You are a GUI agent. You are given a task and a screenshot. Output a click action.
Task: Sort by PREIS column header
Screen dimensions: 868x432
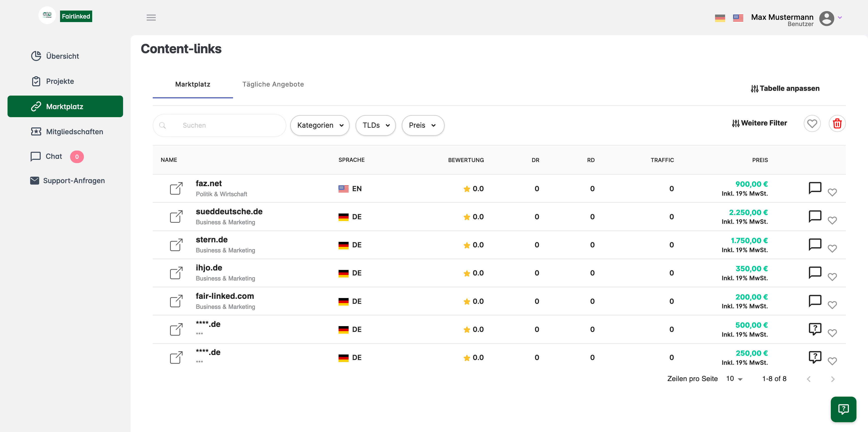click(x=760, y=160)
